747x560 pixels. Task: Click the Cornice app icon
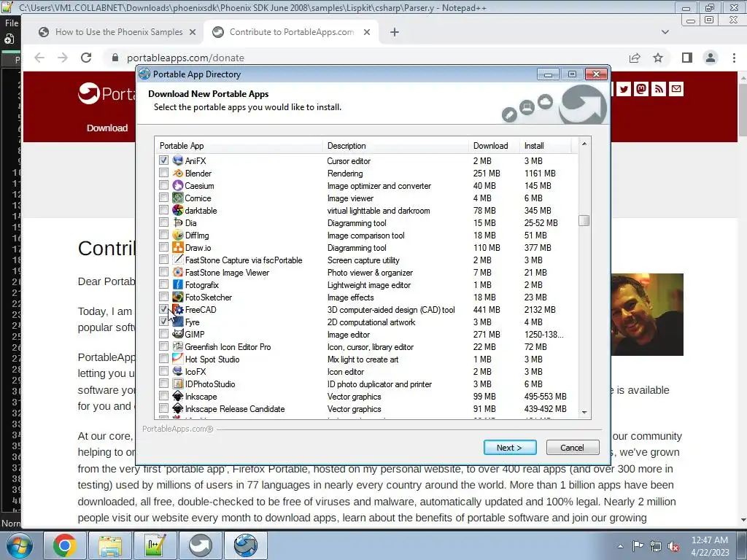click(x=178, y=198)
